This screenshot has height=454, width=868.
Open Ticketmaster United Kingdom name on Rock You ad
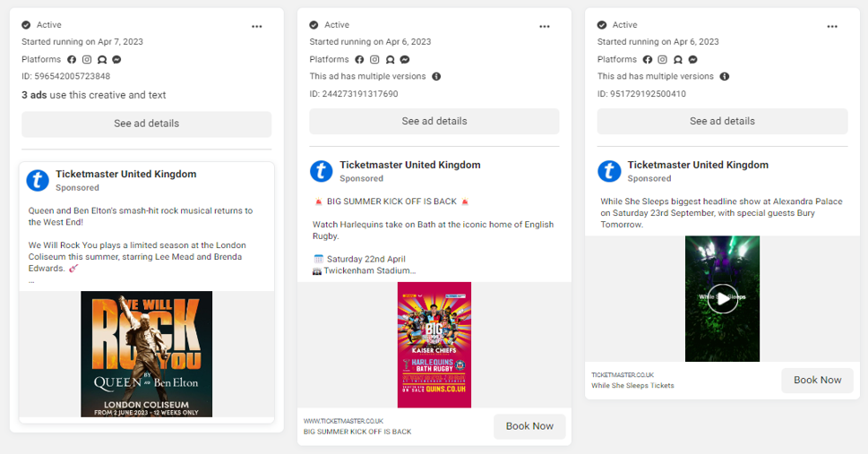point(126,174)
